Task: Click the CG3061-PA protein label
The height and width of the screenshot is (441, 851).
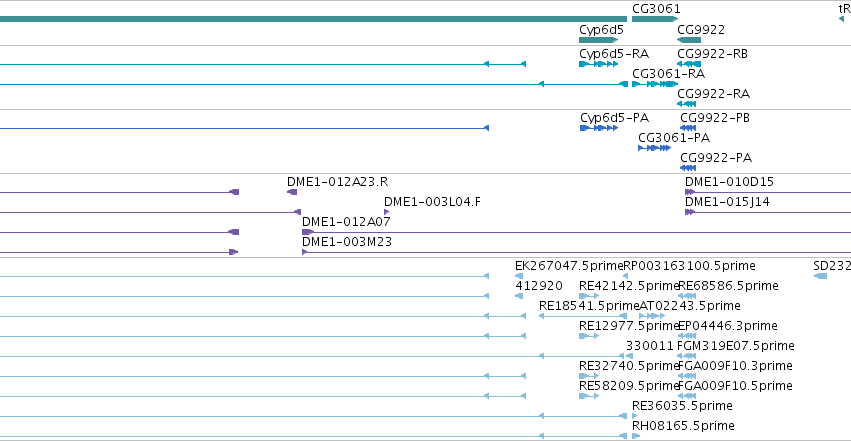Action: pos(674,138)
